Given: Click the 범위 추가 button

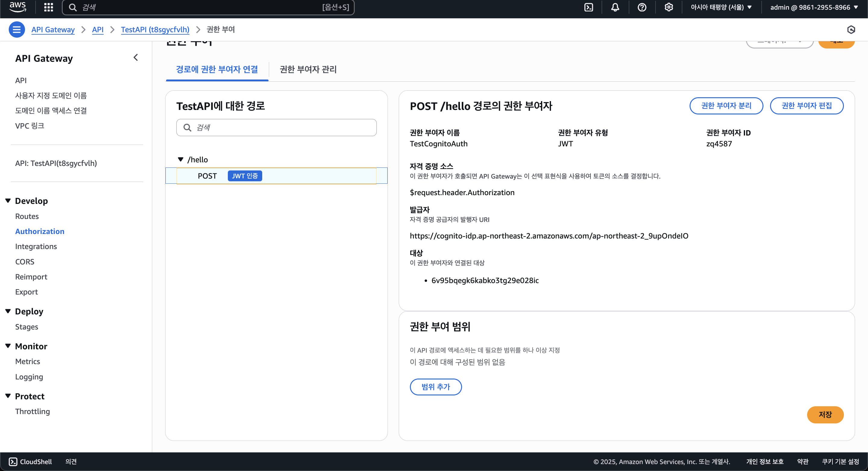Looking at the screenshot, I should [435, 387].
